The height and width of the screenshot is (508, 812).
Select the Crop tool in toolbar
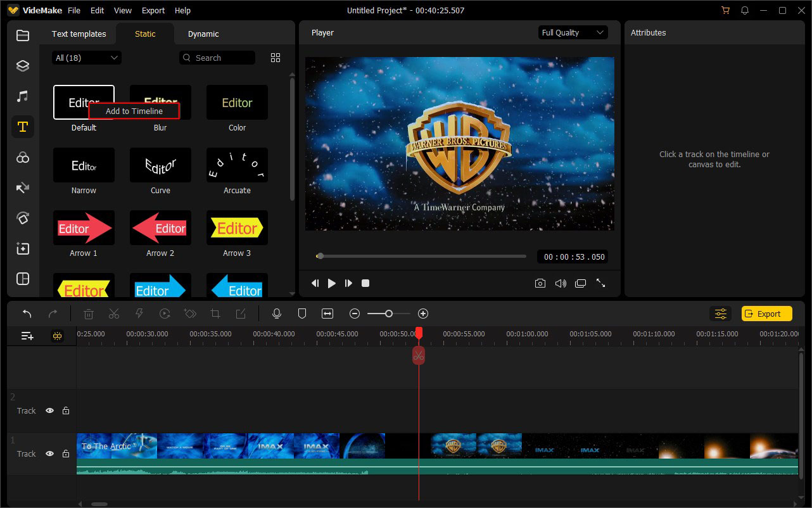click(215, 314)
